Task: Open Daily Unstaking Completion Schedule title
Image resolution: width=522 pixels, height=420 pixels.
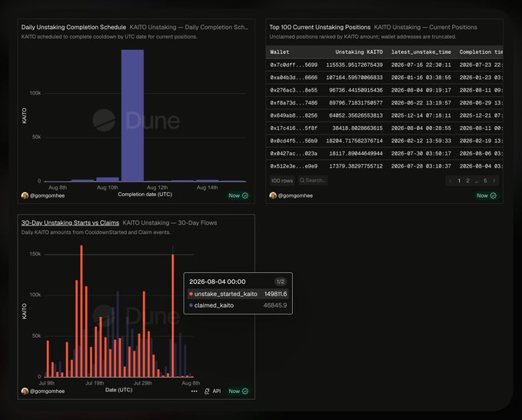Action: click(x=74, y=28)
